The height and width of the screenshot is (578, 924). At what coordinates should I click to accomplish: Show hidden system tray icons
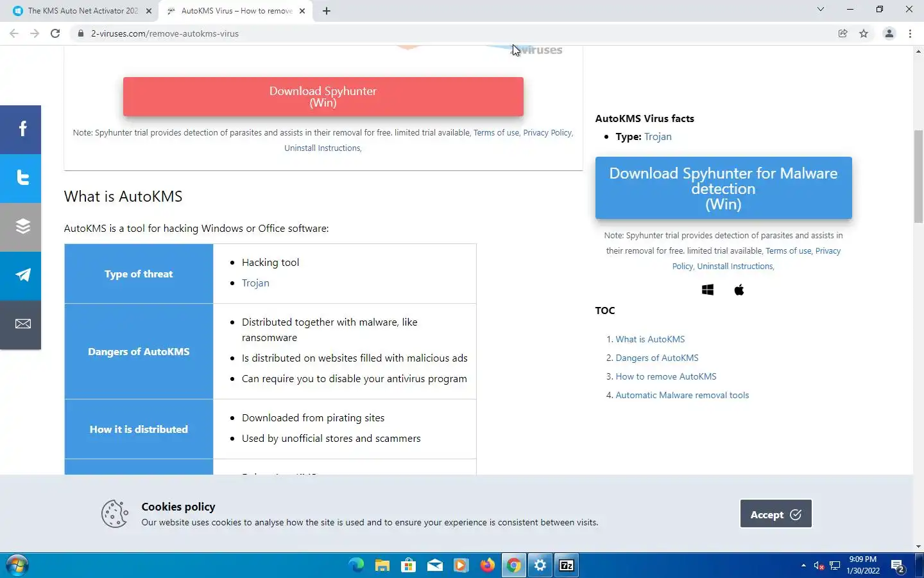(x=803, y=565)
